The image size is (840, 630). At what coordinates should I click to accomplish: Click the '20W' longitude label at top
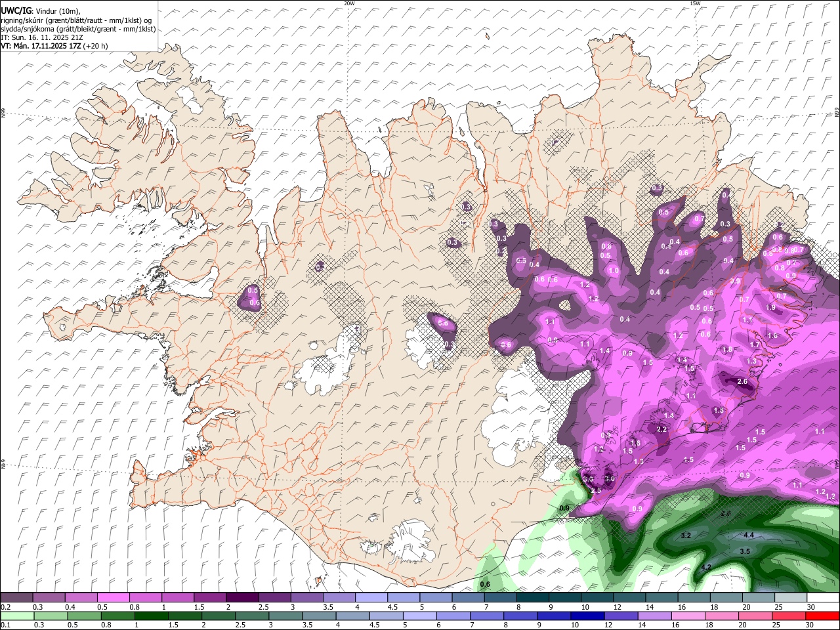tap(349, 3)
